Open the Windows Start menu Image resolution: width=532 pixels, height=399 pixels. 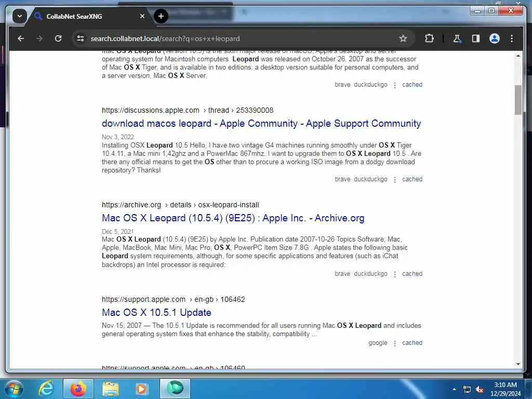click(x=14, y=389)
